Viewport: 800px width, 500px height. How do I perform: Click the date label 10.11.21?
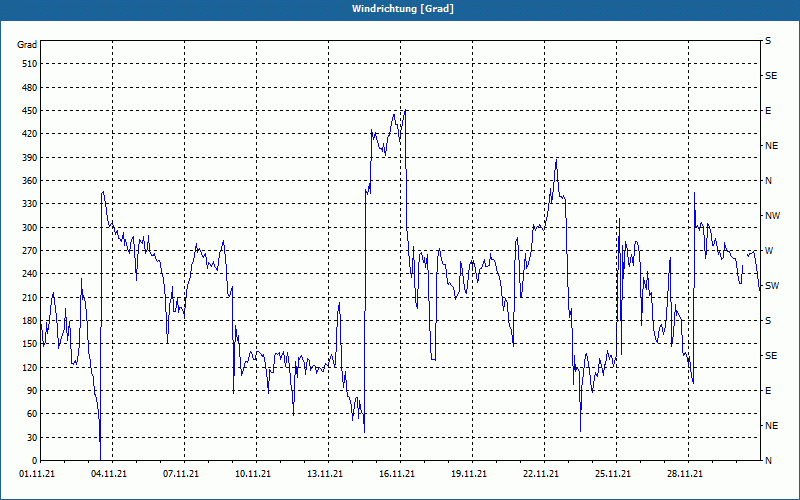(253, 474)
